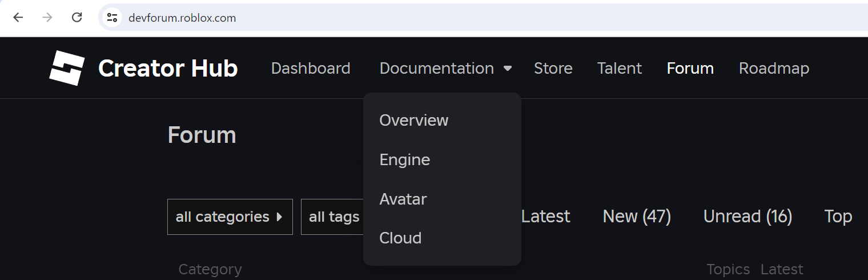Image resolution: width=868 pixels, height=280 pixels.
Task: Choose Engine in the Documentation menu
Action: (404, 160)
